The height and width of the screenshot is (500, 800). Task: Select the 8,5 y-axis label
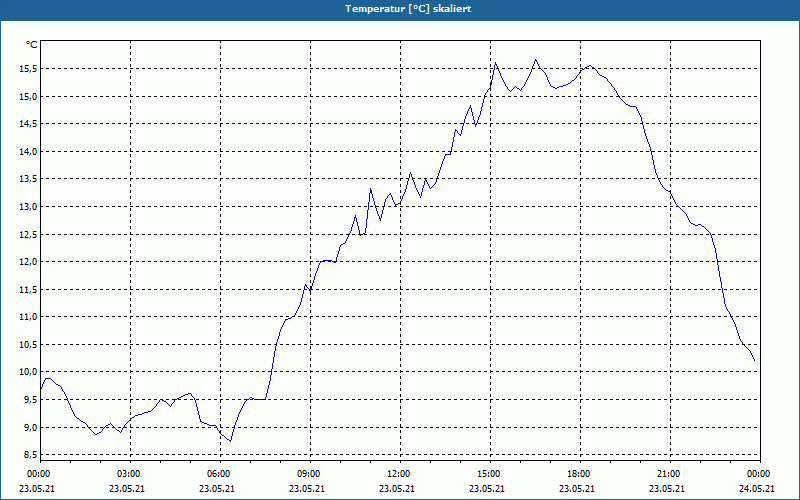(30, 455)
